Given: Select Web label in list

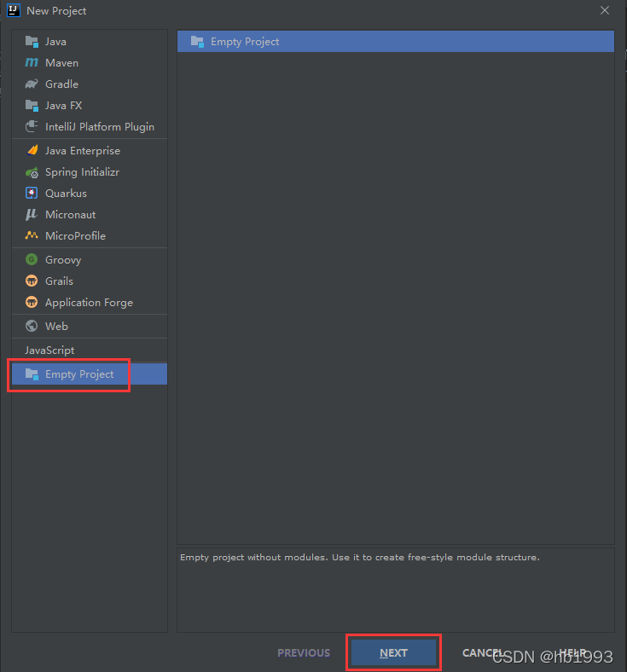Looking at the screenshot, I should point(56,327).
